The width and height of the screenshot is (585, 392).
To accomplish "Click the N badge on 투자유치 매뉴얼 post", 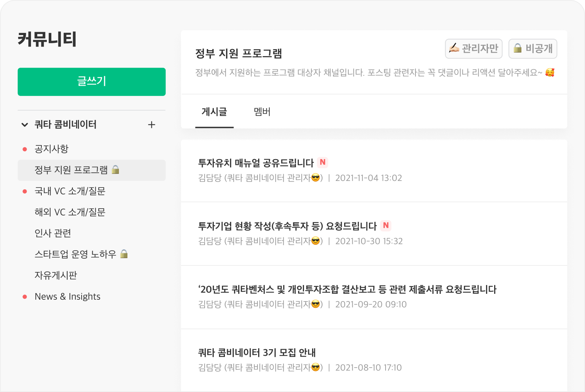I will (x=322, y=162).
